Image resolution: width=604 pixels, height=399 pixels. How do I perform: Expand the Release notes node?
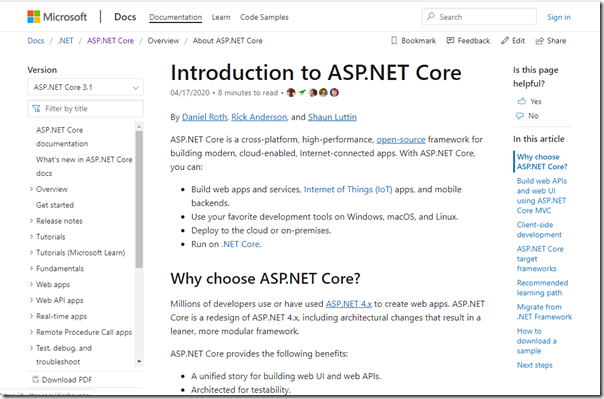(31, 221)
